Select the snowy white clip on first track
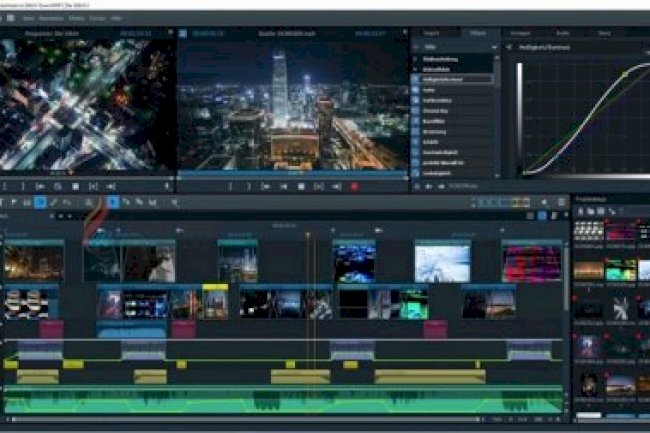 coord(443,261)
